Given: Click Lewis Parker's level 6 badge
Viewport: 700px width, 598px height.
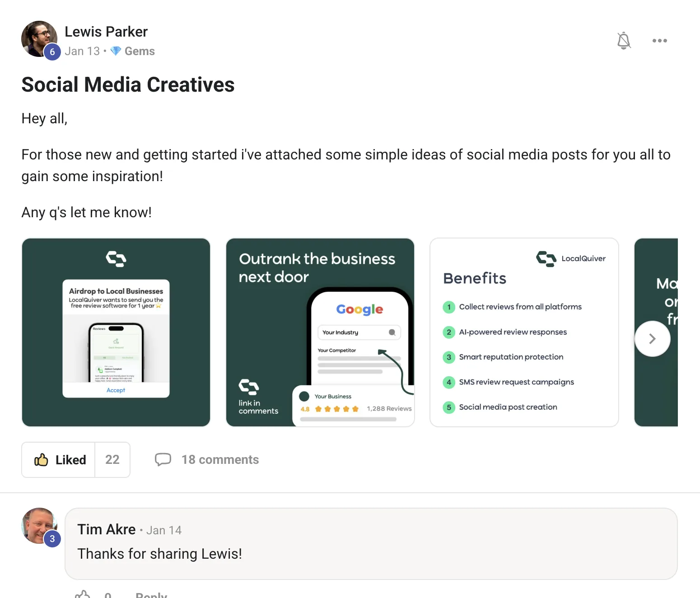Looking at the screenshot, I should tap(52, 52).
